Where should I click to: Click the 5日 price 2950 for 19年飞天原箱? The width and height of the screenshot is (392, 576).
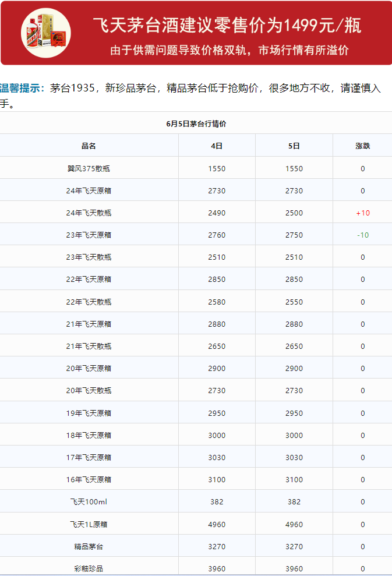click(x=294, y=414)
